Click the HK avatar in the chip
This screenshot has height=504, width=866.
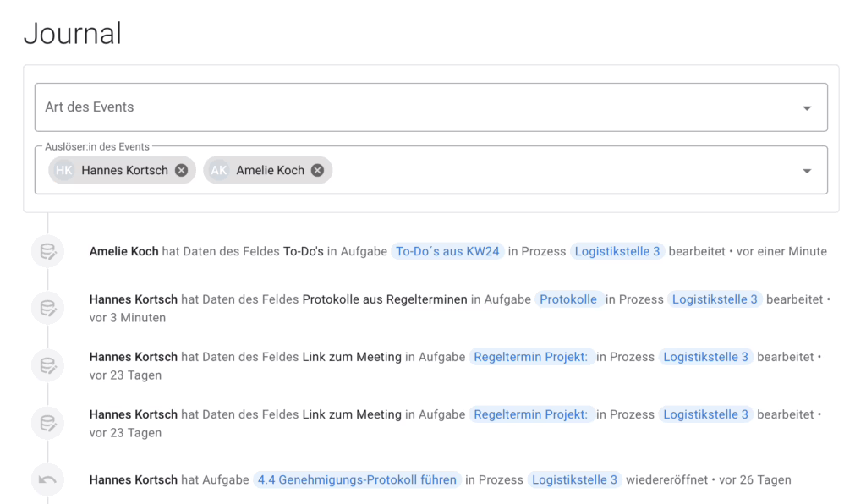tap(64, 171)
